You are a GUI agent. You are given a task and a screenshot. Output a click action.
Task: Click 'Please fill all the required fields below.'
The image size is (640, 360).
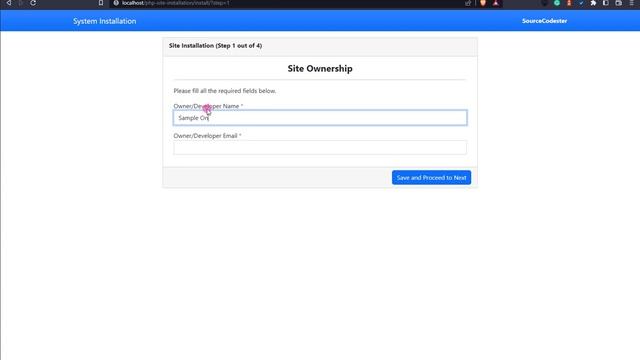[224, 91]
